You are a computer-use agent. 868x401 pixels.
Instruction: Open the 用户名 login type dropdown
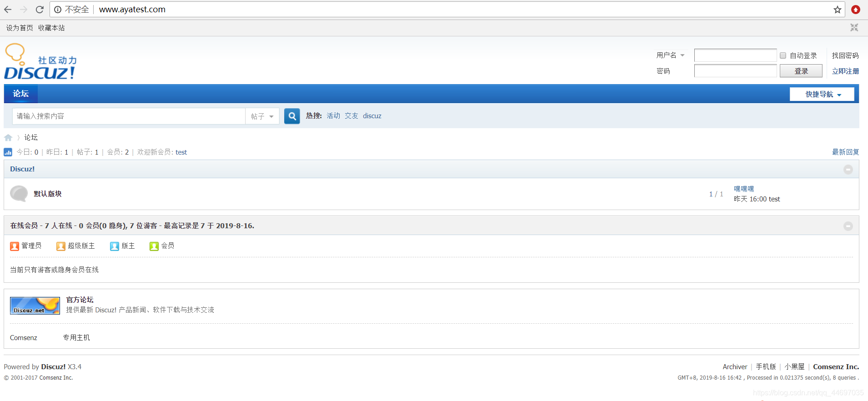pos(670,55)
